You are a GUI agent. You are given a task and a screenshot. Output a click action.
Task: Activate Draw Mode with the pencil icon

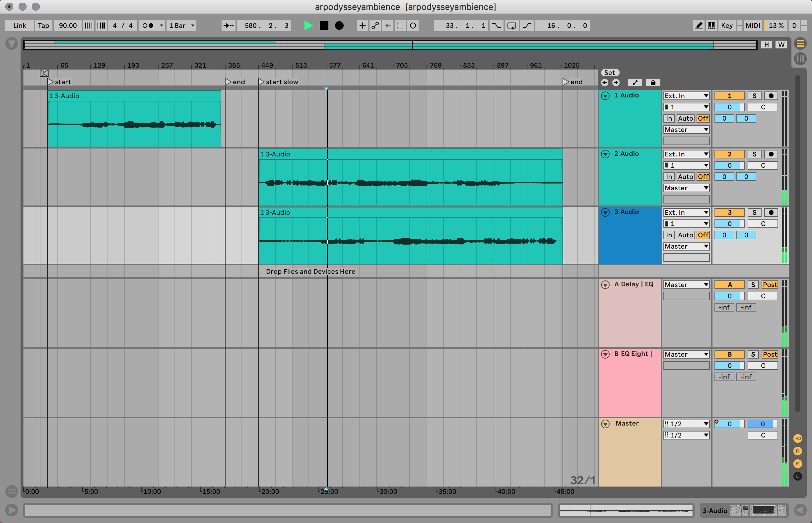(699, 26)
